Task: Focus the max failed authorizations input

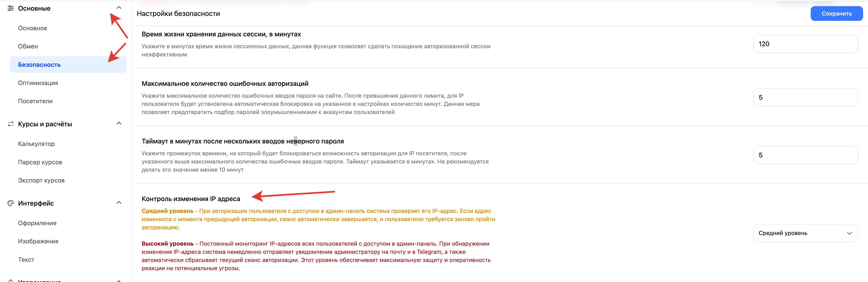Action: tap(805, 97)
